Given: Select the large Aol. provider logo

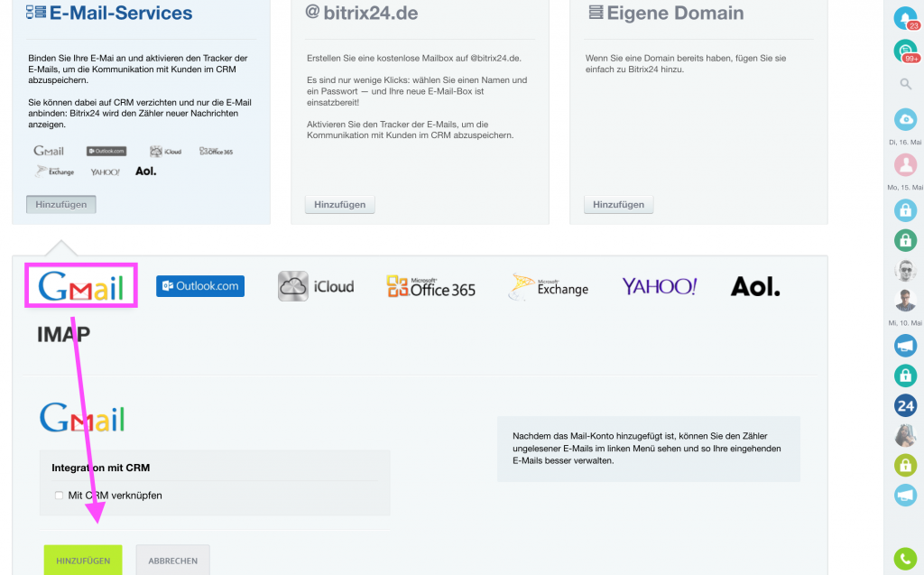Looking at the screenshot, I should click(755, 287).
